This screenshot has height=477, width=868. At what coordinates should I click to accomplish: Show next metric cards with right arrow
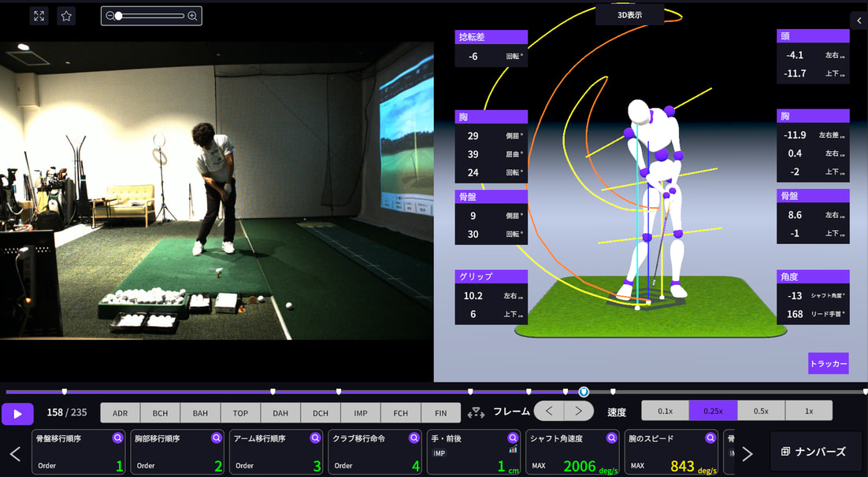pos(747,454)
